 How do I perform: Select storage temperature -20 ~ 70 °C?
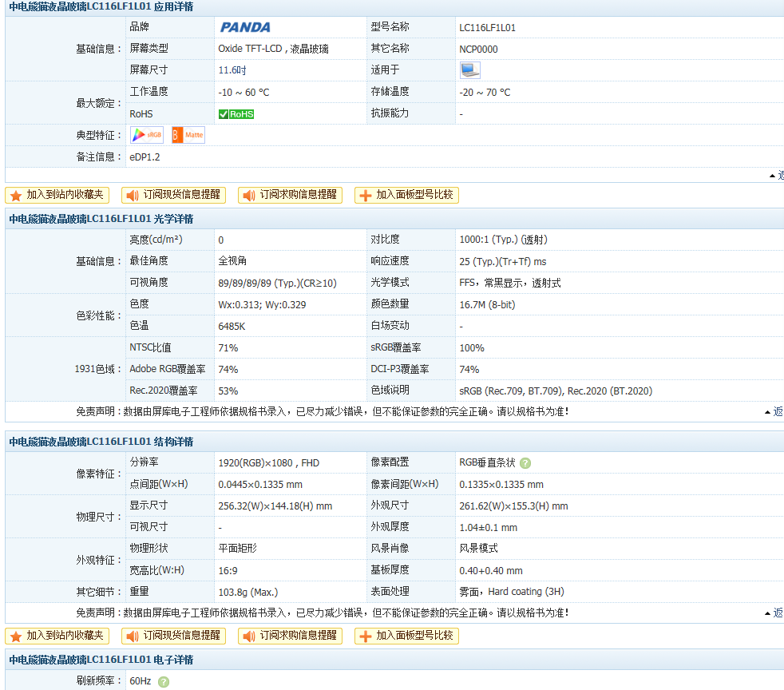click(x=485, y=93)
